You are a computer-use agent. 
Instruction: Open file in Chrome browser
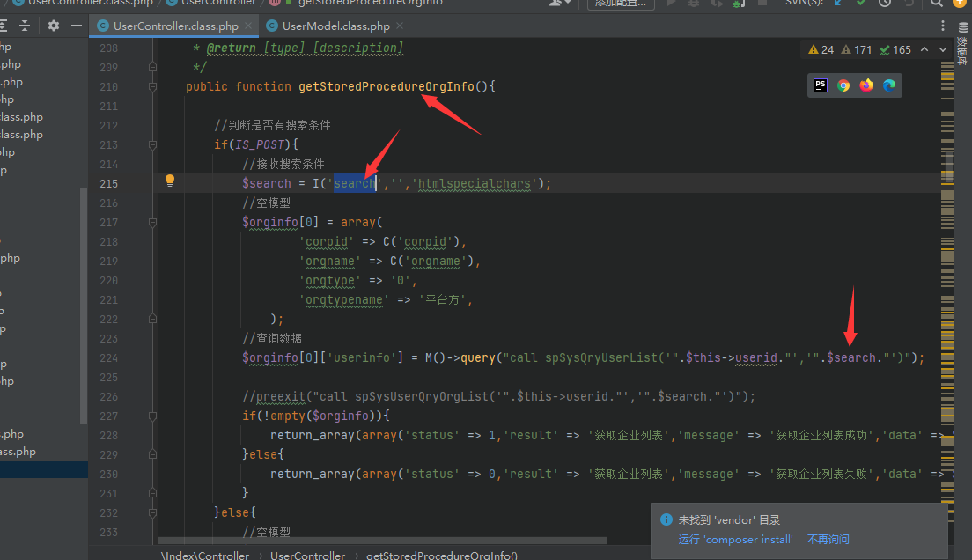tap(843, 85)
